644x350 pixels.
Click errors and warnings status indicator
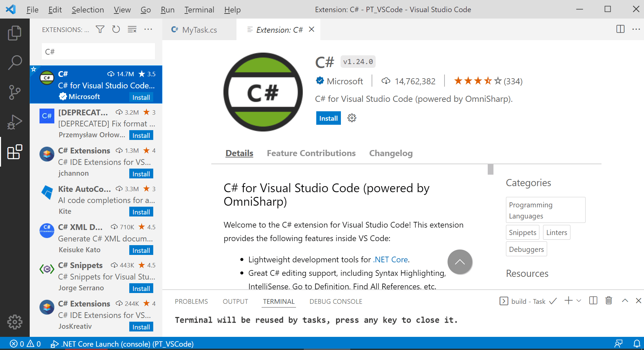click(x=25, y=344)
